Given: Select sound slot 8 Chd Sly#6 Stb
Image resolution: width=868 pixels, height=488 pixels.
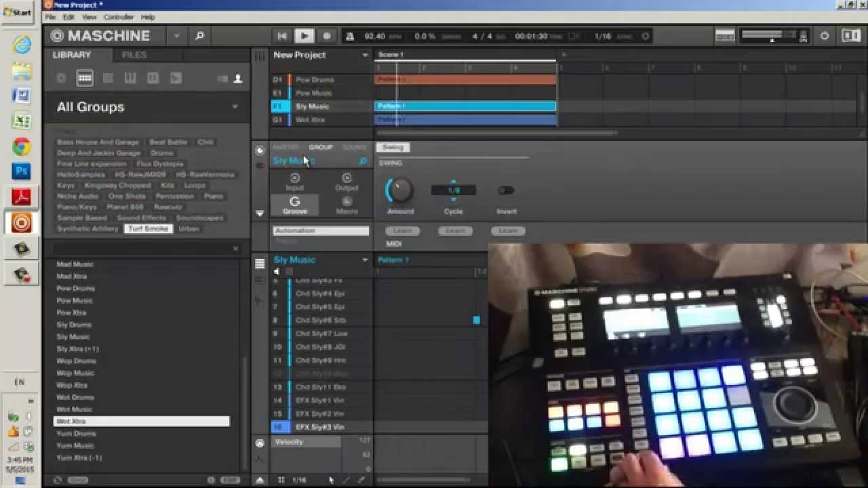Looking at the screenshot, I should tap(322, 320).
